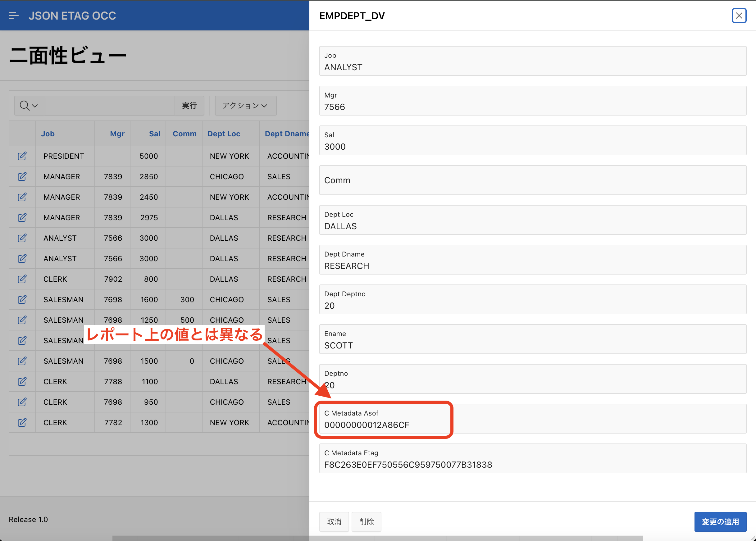Edit the CLERK row with manager 7788
Image resolution: width=756 pixels, height=541 pixels.
(x=22, y=381)
